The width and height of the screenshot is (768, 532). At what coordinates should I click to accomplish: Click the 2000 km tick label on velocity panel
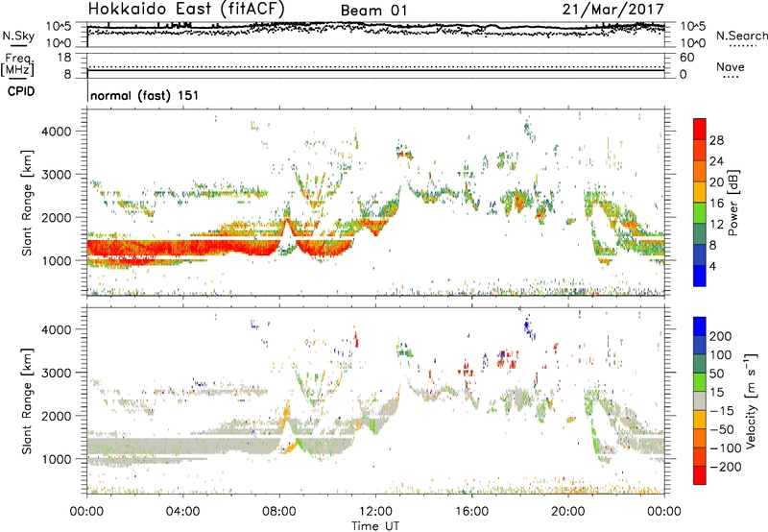pos(57,416)
